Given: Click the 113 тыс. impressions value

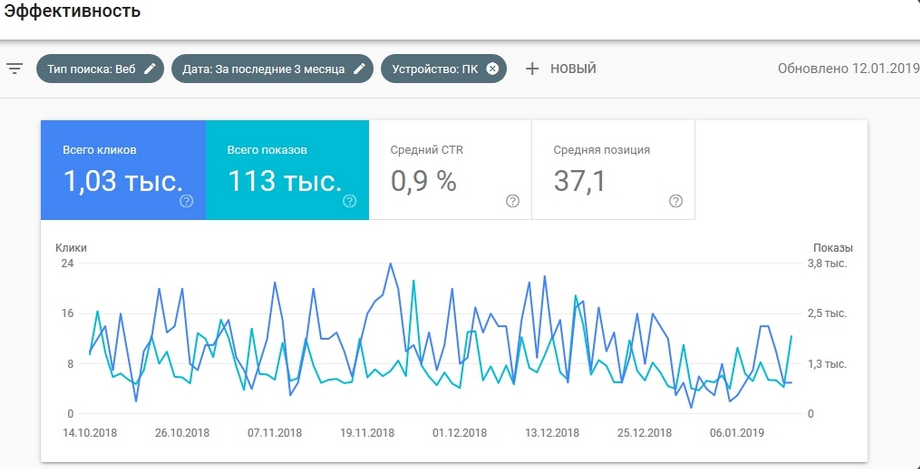Looking at the screenshot, I should (285, 181).
